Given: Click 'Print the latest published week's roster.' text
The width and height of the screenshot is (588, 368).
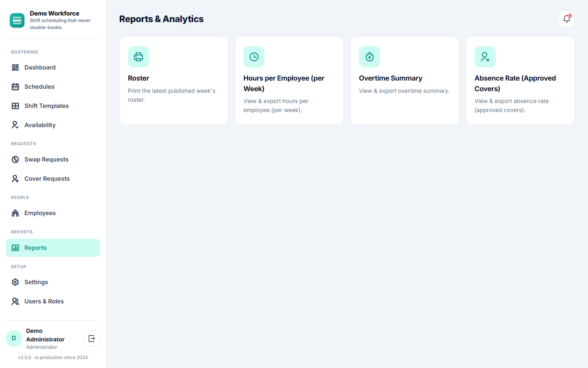Looking at the screenshot, I should pyautogui.click(x=171, y=95).
